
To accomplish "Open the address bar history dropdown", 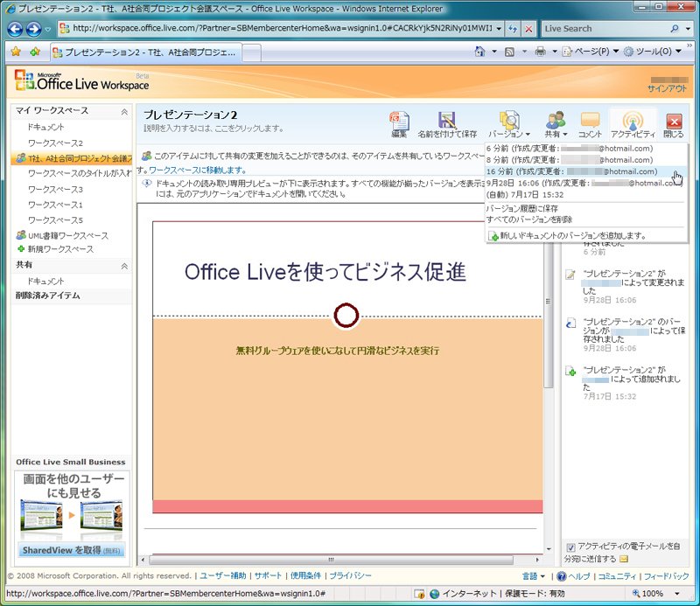I will point(499,29).
